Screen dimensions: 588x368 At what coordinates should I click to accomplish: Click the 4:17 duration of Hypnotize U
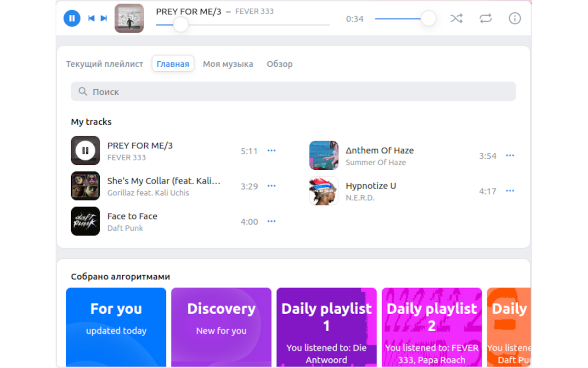tap(487, 191)
